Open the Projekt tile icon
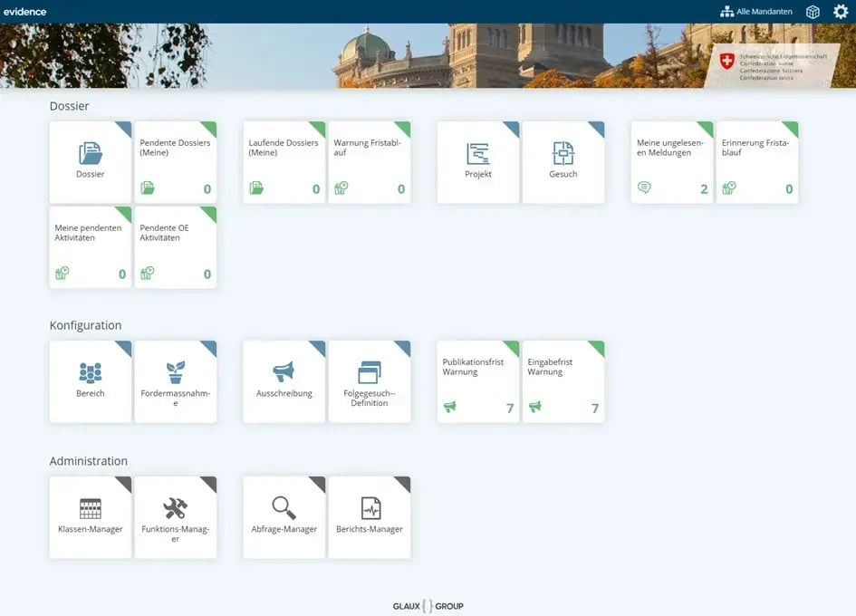This screenshot has height=616, width=856. [477, 153]
